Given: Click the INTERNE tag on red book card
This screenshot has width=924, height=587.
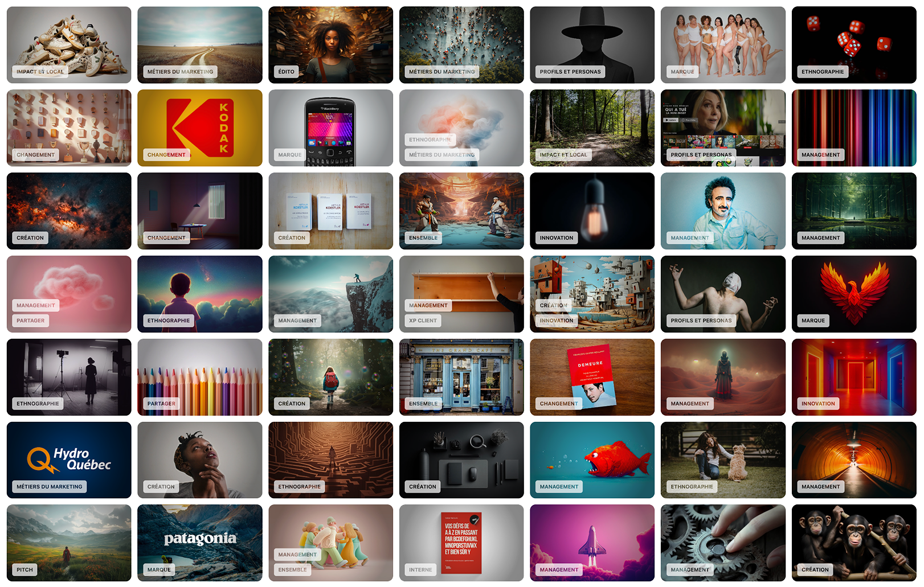Looking at the screenshot, I should (x=420, y=570).
